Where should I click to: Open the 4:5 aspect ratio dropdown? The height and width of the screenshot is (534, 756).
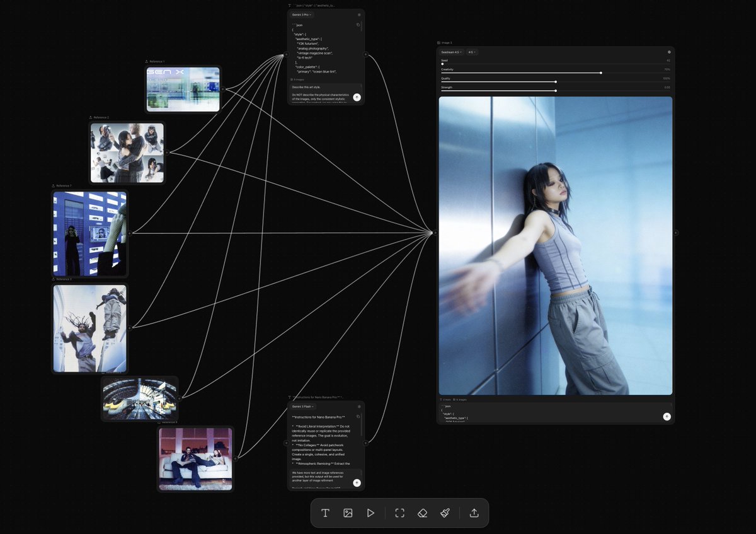[471, 52]
